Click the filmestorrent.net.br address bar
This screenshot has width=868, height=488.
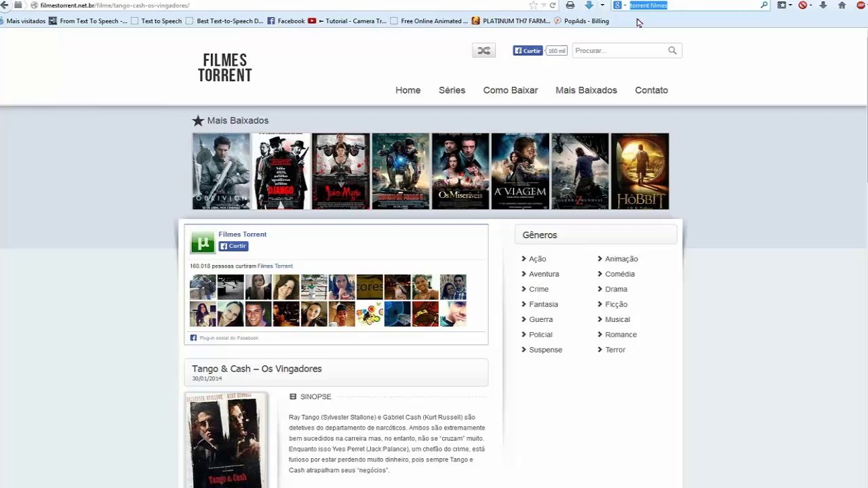(278, 5)
